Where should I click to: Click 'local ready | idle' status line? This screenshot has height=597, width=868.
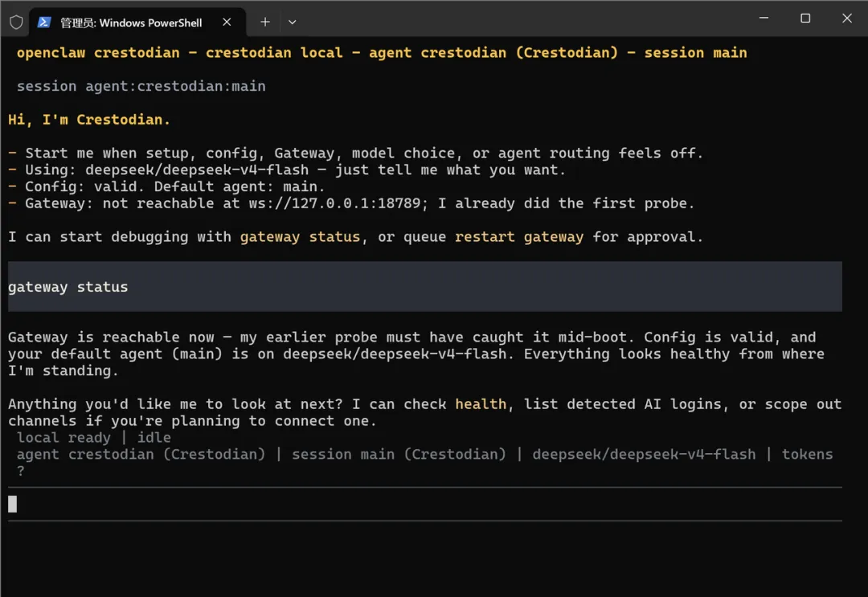pyautogui.click(x=94, y=438)
